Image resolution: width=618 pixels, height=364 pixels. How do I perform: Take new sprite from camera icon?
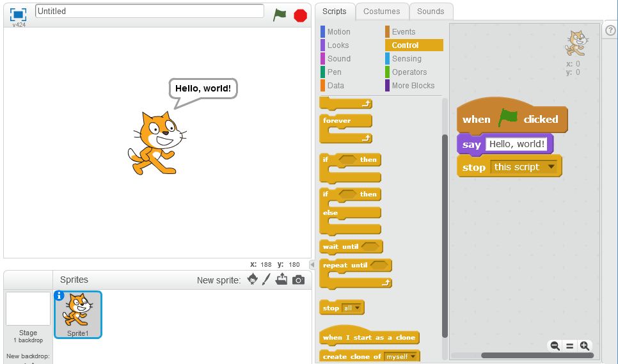tap(298, 280)
